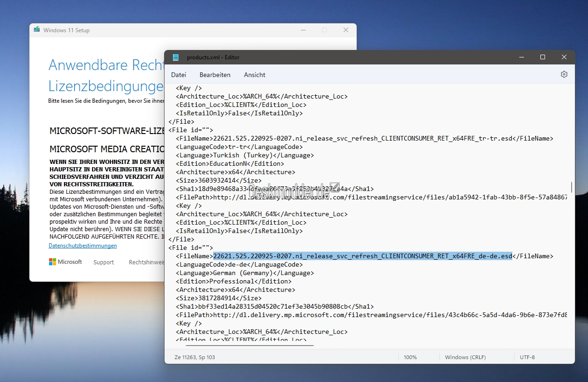Click the vertical scrollbar thumb in Editor
This screenshot has height=382, width=588.
572,187
